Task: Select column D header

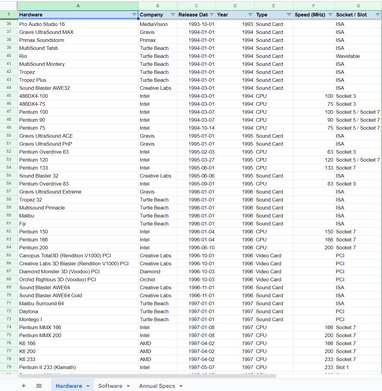Action: click(x=235, y=6)
